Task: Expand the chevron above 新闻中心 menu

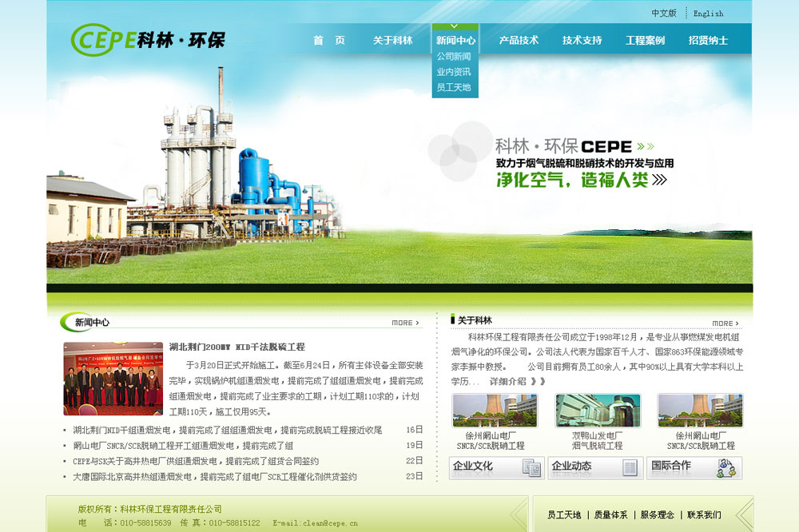Action: pyautogui.click(x=456, y=25)
